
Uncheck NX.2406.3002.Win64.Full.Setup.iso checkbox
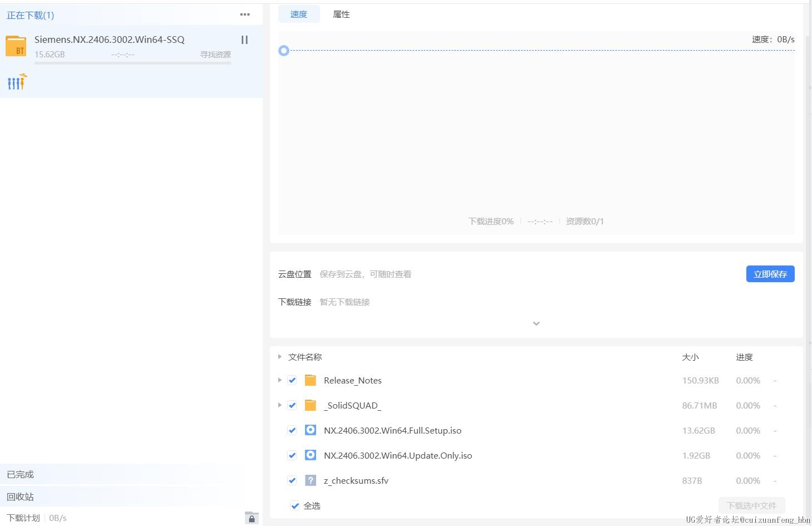[x=292, y=430]
